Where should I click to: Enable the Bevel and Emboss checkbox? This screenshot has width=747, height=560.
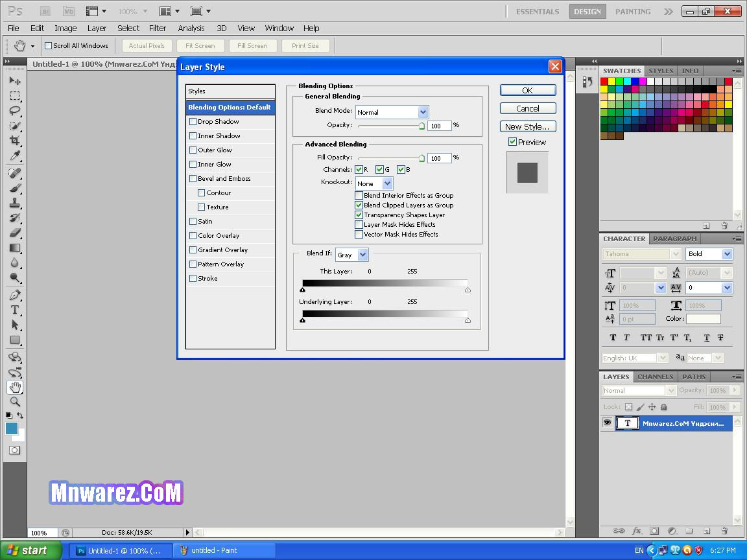coord(193,179)
